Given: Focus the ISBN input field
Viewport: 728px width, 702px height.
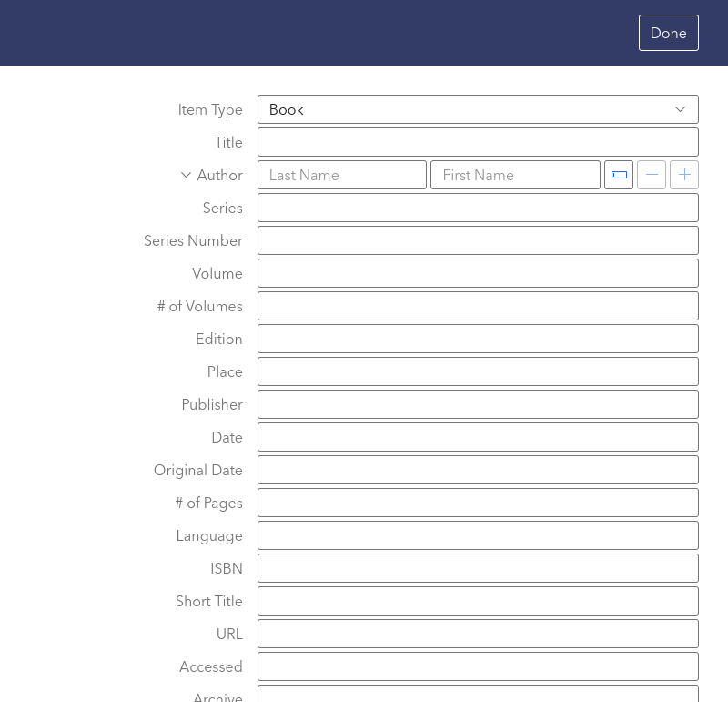Looking at the screenshot, I should coord(478,568).
